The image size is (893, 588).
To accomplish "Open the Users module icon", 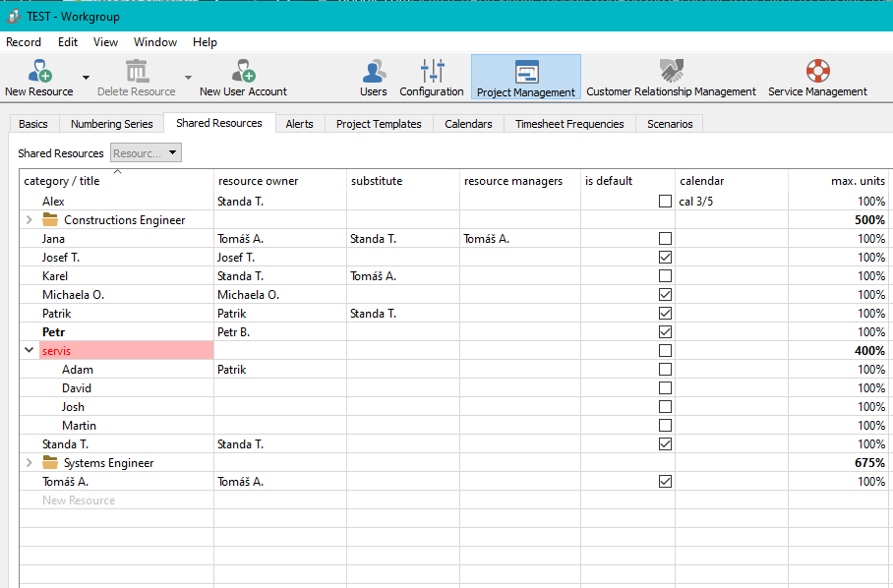I will point(373,71).
